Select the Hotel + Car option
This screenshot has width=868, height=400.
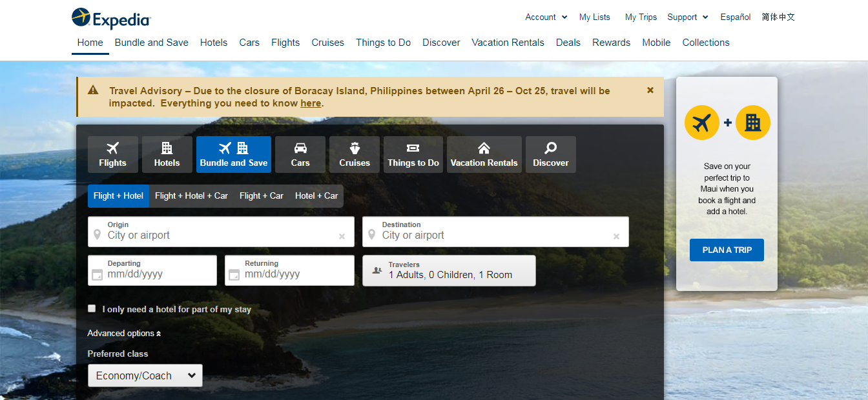pyautogui.click(x=316, y=196)
